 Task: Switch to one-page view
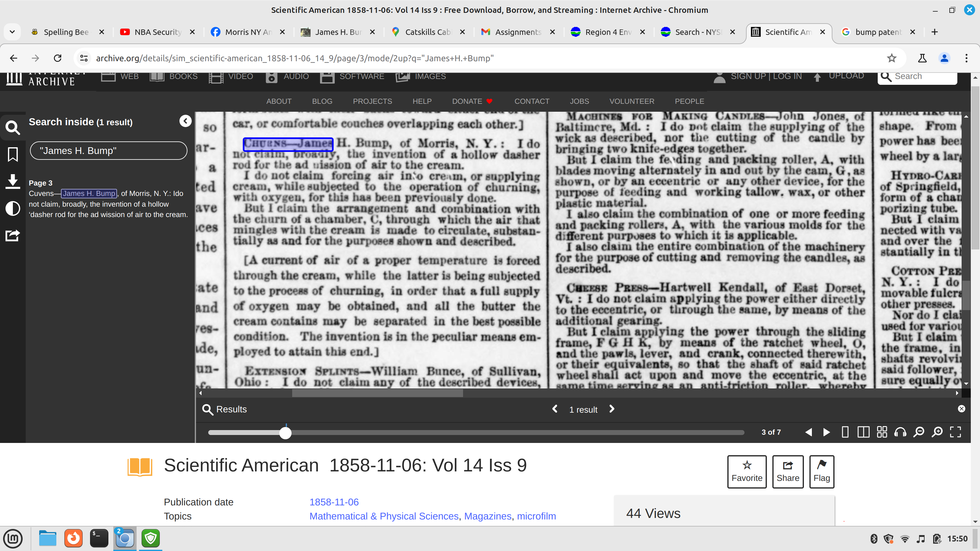[x=845, y=432]
